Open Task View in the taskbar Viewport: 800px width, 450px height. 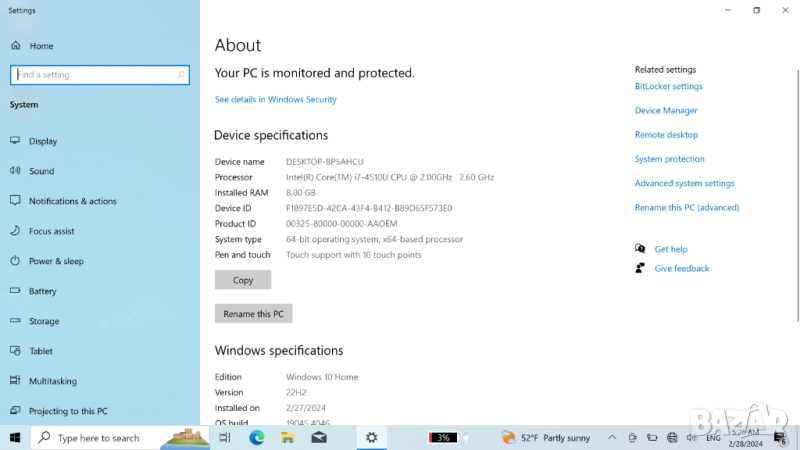[x=225, y=438]
